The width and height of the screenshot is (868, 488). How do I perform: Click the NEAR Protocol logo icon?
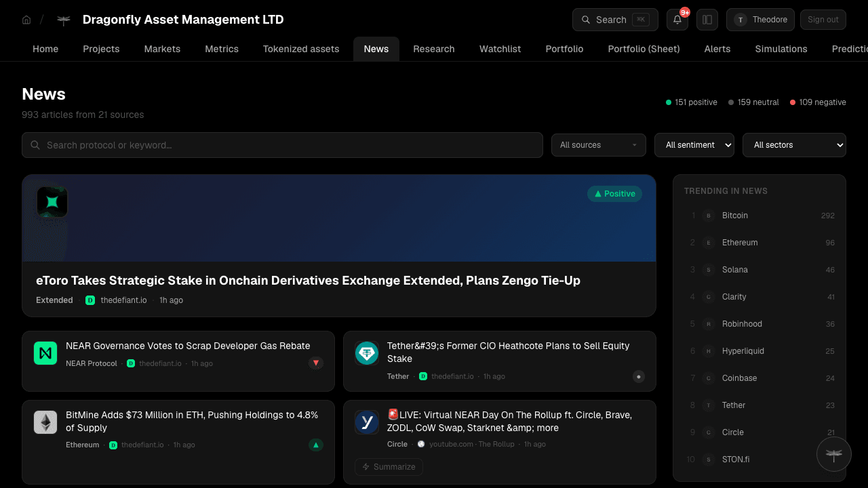click(45, 353)
